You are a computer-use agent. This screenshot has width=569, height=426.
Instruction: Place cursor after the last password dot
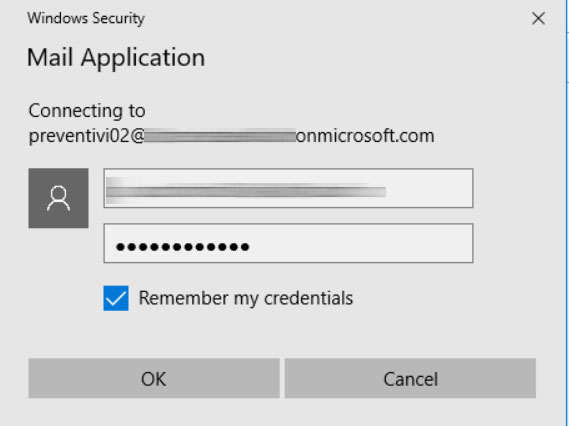click(x=250, y=247)
